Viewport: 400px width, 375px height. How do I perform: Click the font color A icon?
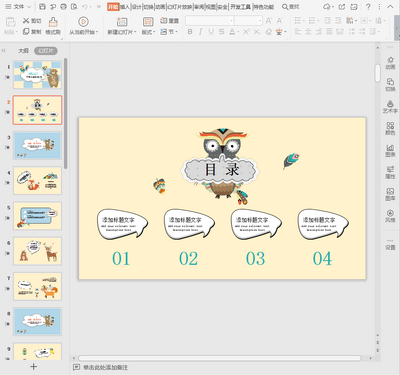(x=232, y=32)
